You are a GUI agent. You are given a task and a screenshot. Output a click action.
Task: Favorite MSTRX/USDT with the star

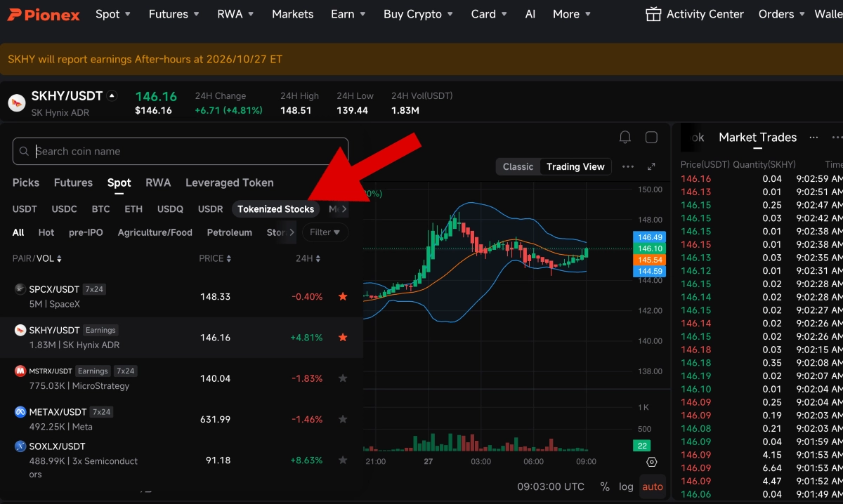click(343, 378)
